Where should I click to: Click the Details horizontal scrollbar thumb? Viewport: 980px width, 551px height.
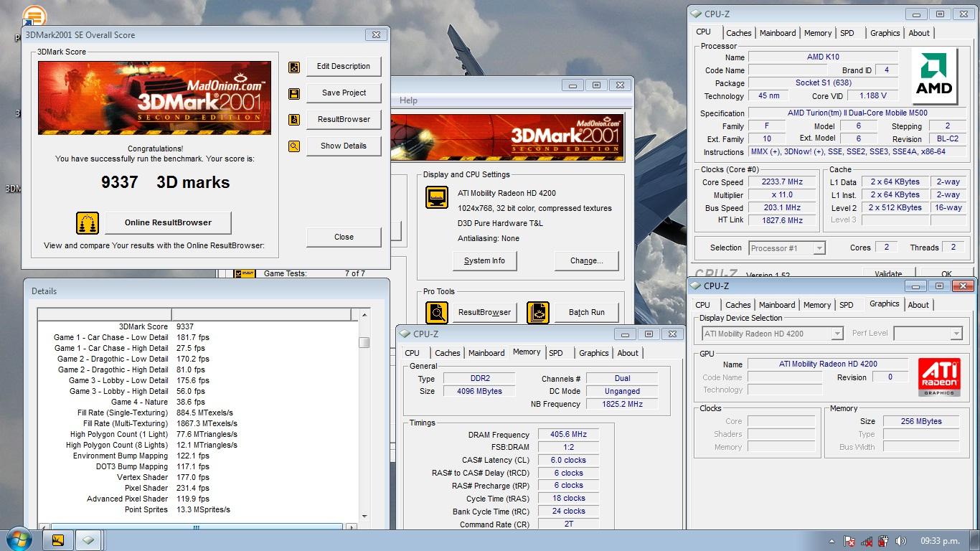(196, 527)
